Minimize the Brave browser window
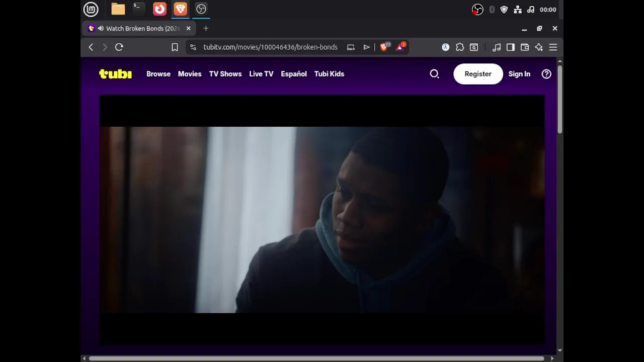Screen dimensions: 644x362 (x=524, y=29)
